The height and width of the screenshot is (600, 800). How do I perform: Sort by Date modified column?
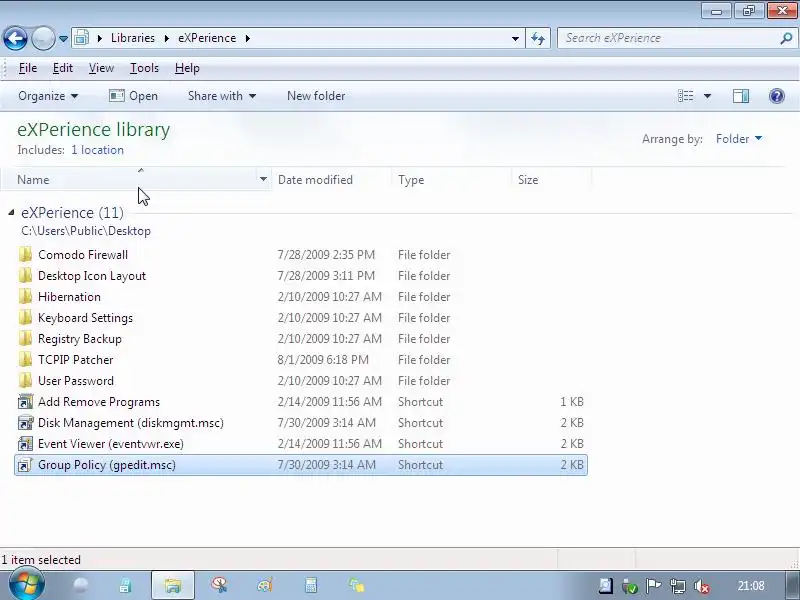pos(332,180)
